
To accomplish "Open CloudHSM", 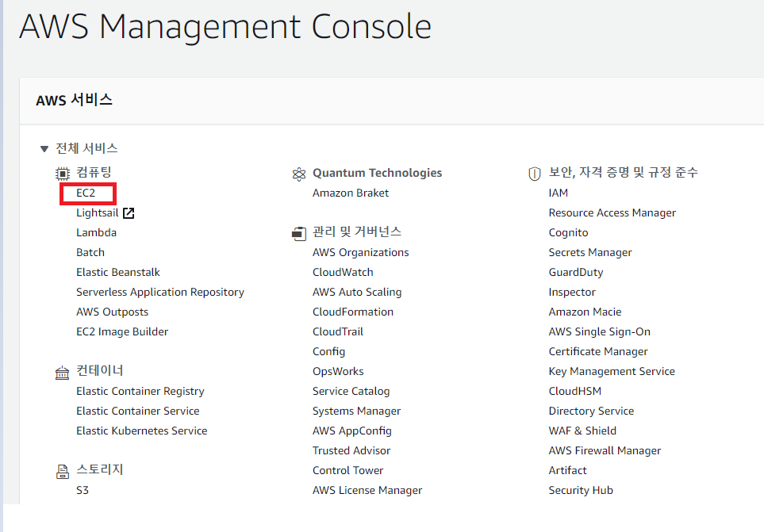I will (x=575, y=392).
